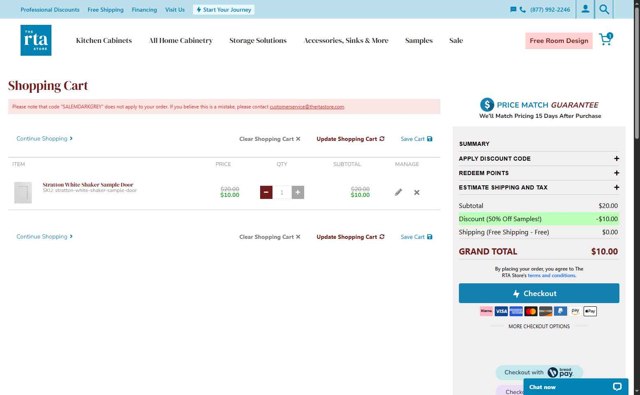Expand Redeem Points section
This screenshot has width=640, height=395.
point(539,173)
